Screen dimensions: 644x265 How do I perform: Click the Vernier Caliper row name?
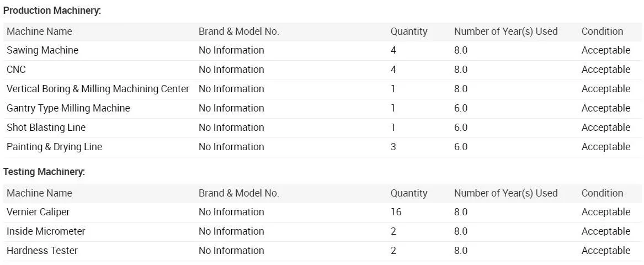pos(38,212)
